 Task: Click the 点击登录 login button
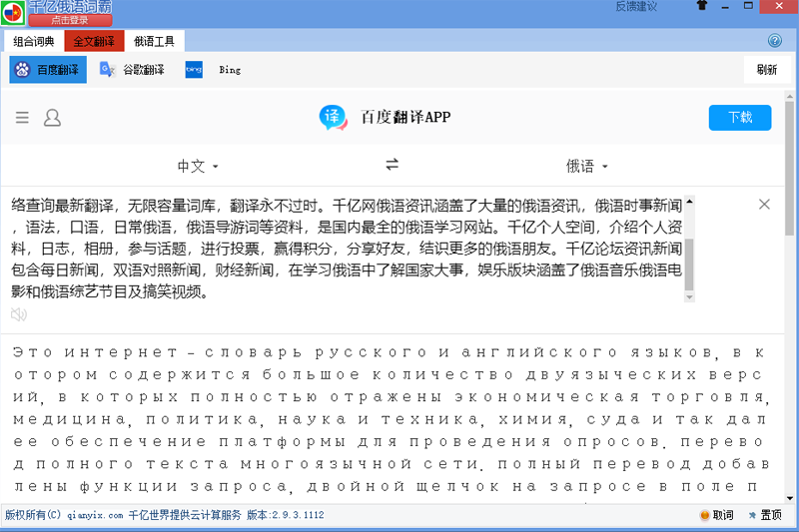70,20
